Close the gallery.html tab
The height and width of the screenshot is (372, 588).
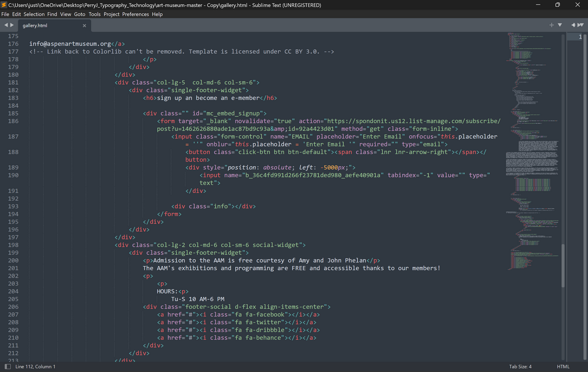point(84,25)
